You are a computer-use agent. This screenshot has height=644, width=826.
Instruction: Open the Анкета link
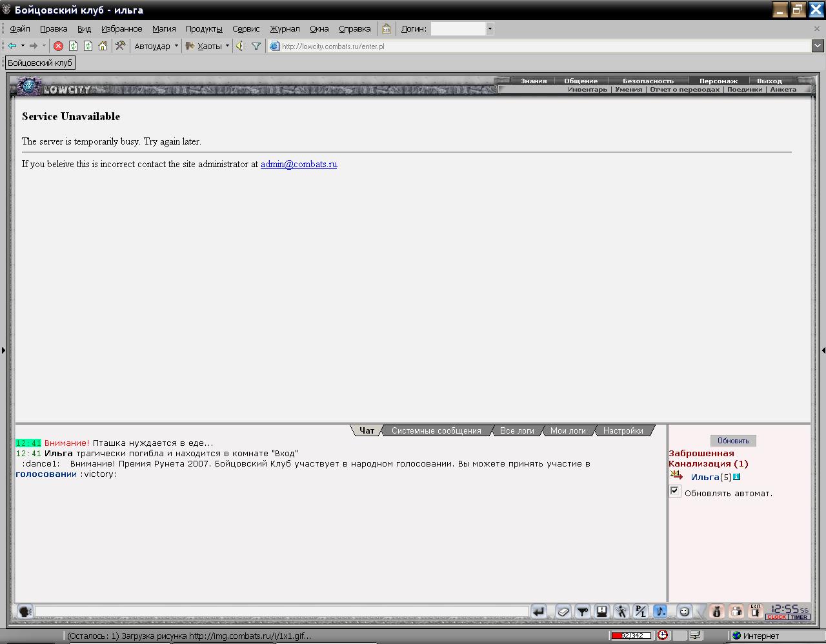(783, 90)
